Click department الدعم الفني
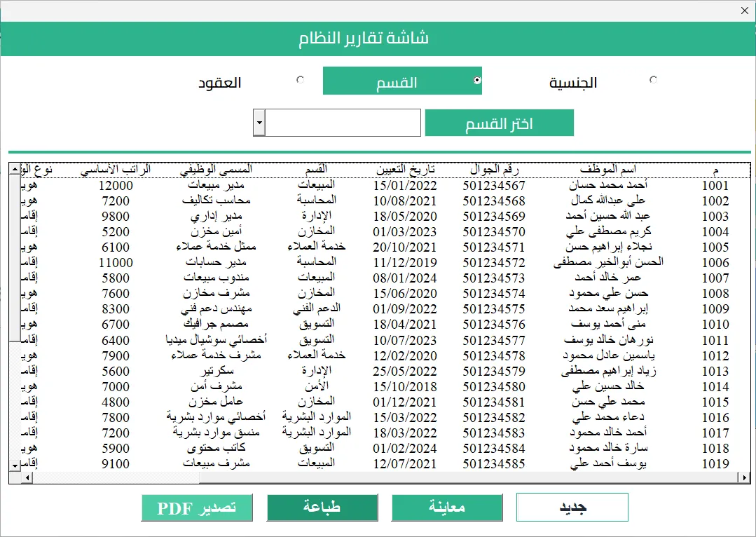This screenshot has width=756, height=537. click(x=316, y=308)
